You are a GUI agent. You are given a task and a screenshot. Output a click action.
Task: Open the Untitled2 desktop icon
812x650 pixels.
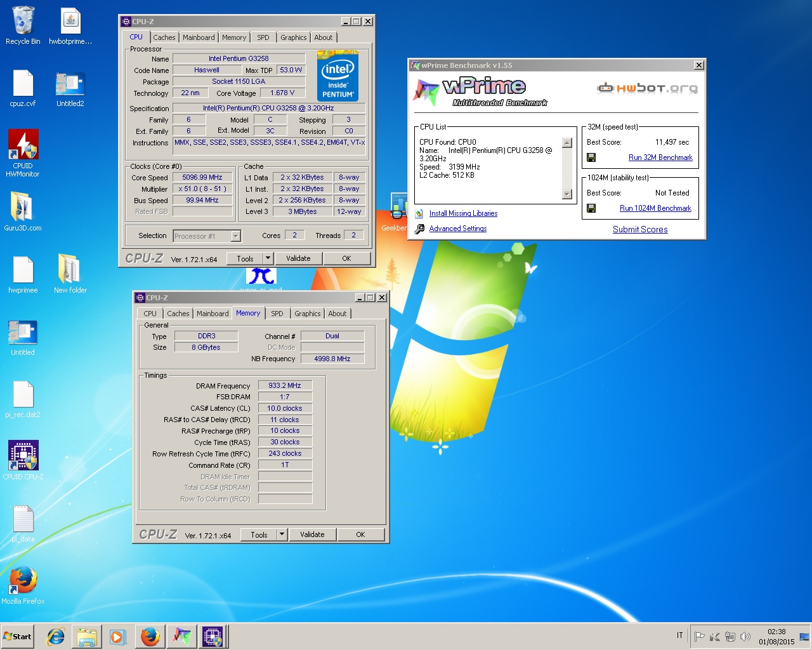coord(70,88)
